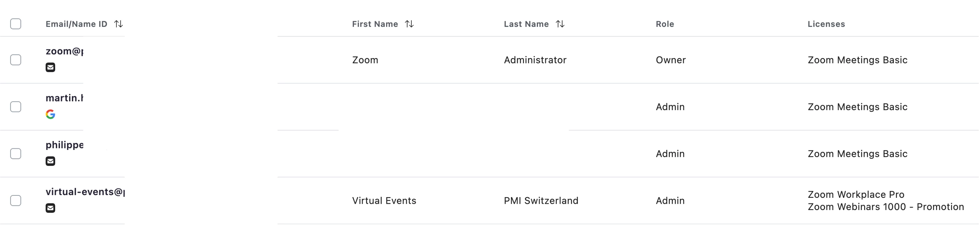Open the zoom@ user email link
This screenshot has height=225, width=980.
[64, 51]
